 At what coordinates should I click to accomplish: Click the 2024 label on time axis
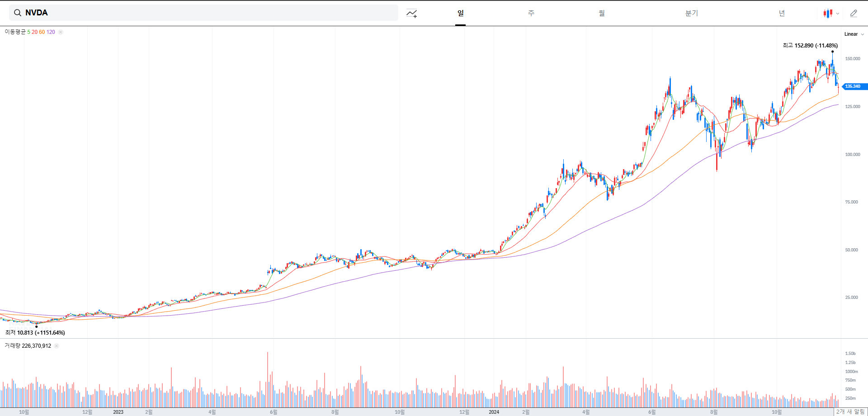494,412
